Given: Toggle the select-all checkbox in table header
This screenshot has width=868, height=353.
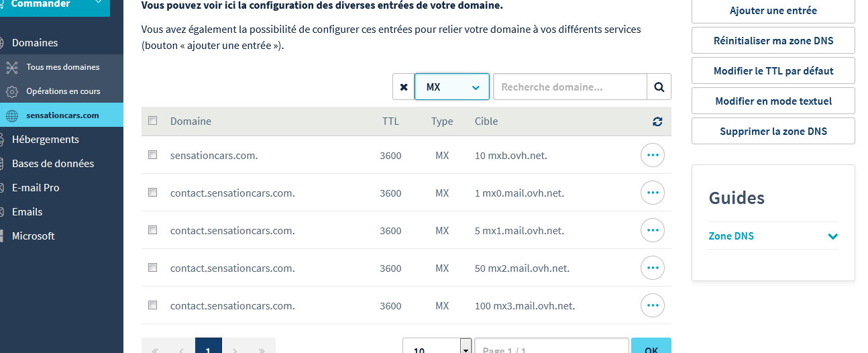Looking at the screenshot, I should coord(153,121).
